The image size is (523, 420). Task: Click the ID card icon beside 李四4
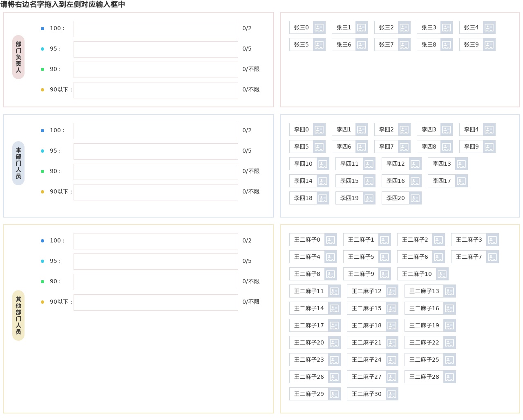point(489,130)
